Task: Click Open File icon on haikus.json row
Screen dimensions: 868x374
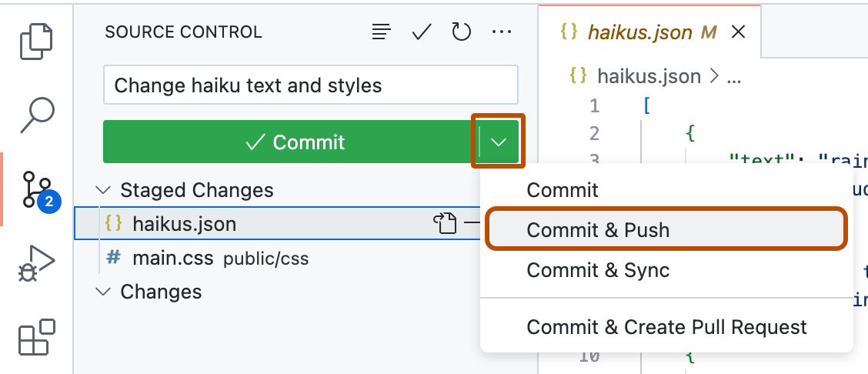Action: click(x=444, y=224)
